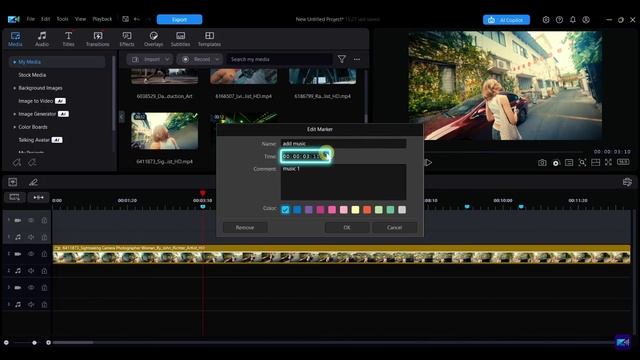The width and height of the screenshot is (640, 360).
Task: Open the File menu
Action: (x=31, y=19)
